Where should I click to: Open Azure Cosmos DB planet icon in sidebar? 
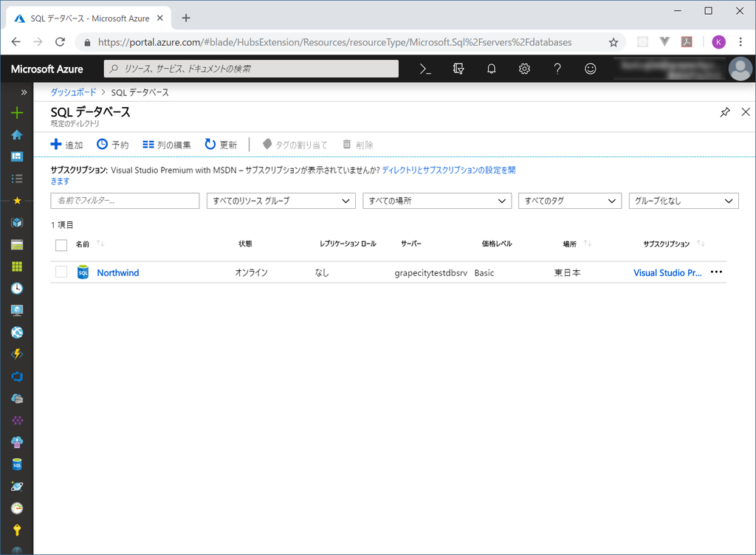pyautogui.click(x=17, y=486)
